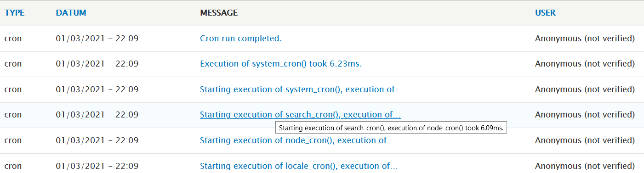Click cron type cell in 'Cron run completed' row
Viewport: 644px width, 173px height.
pos(13,39)
